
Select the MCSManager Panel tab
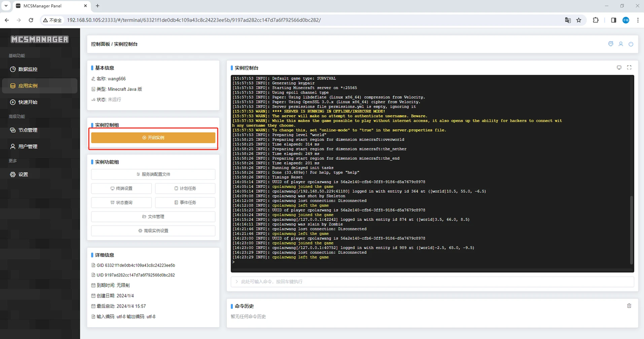[x=51, y=6]
